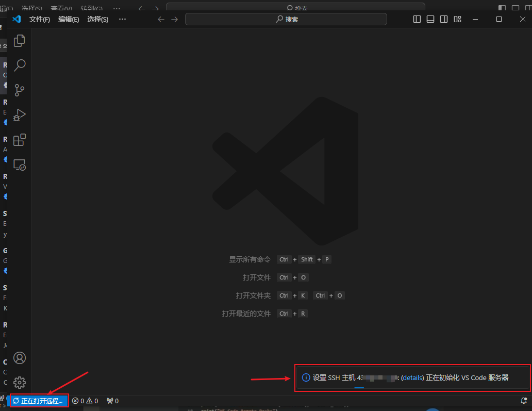Viewport: 532px width, 411px height.
Task: Open the details link in the SSH notification
Action: 412,378
